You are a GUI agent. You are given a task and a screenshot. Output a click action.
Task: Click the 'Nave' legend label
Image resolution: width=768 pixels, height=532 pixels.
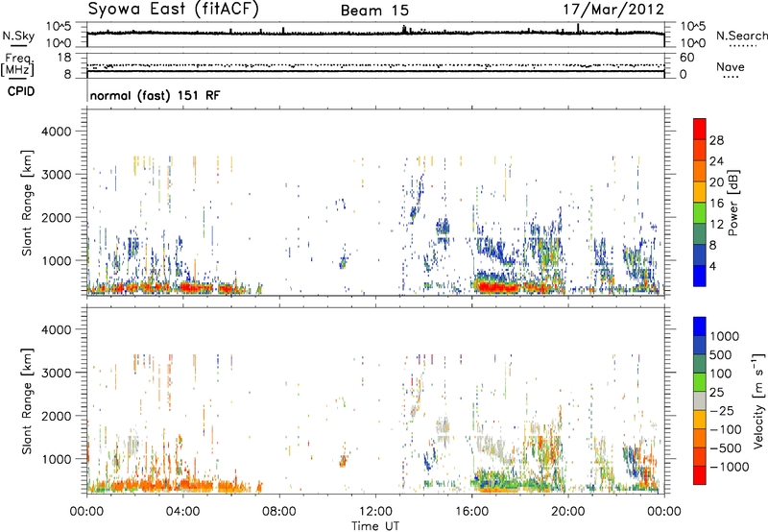731,66
